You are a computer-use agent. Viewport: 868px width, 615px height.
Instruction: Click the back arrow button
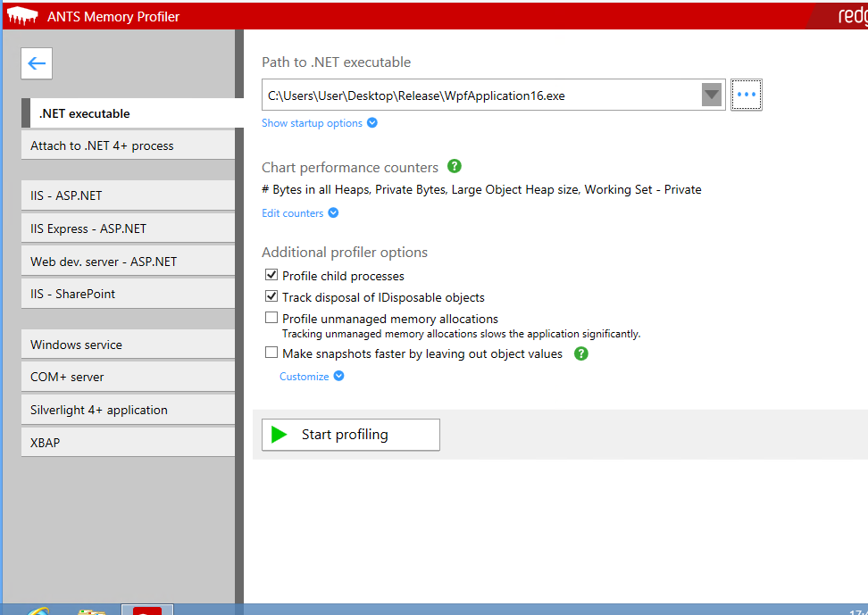(x=37, y=63)
